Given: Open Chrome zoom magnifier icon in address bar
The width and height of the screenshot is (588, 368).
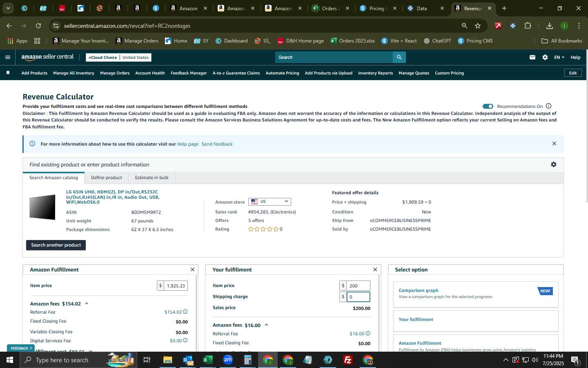Looking at the screenshot, I should pyautogui.click(x=464, y=26).
